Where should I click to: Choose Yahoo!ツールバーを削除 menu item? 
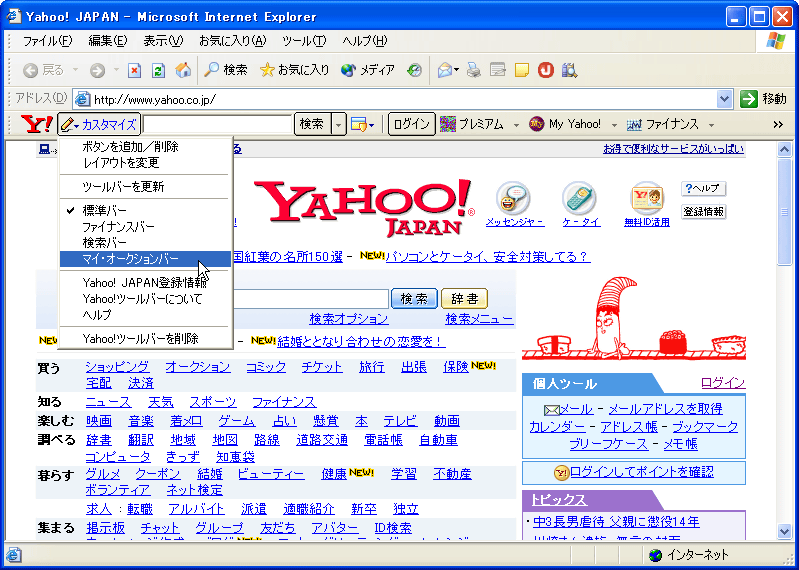pyautogui.click(x=145, y=338)
